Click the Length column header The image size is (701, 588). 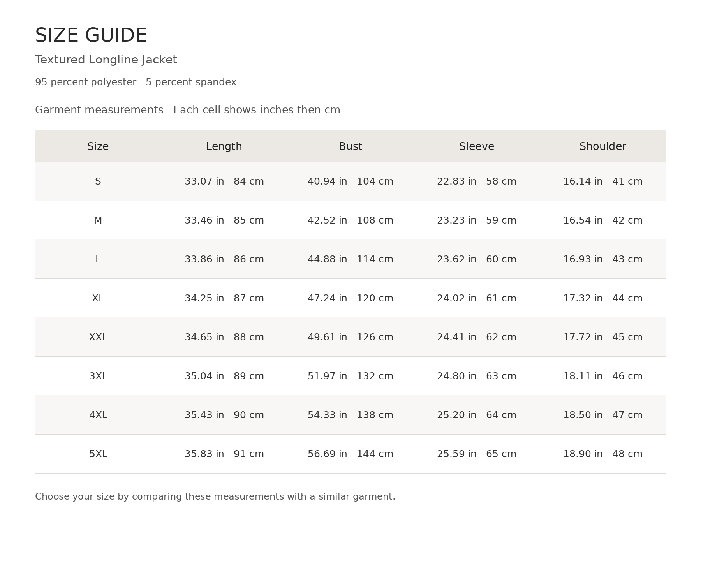[x=224, y=146]
